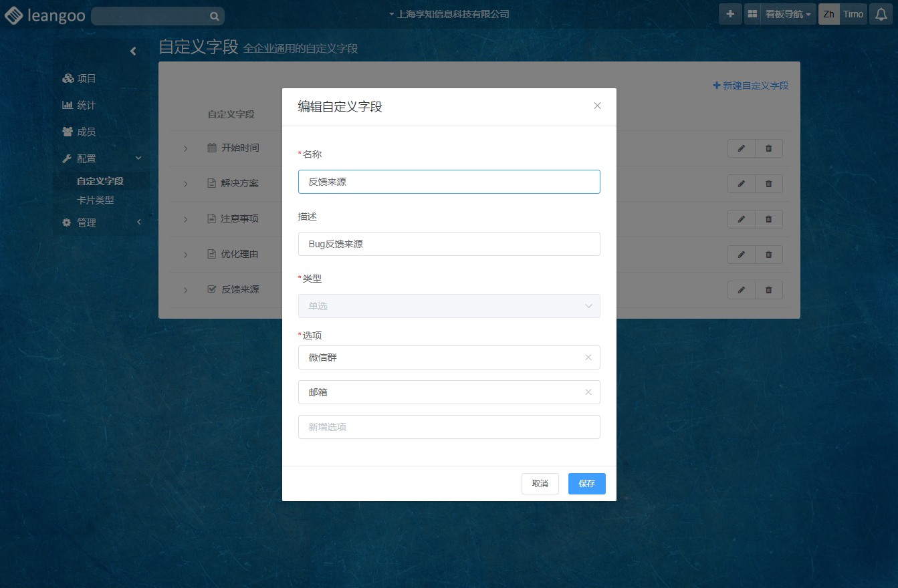Viewport: 898px width, 588px height.
Task: Click the search magnifier icon
Action: click(214, 16)
